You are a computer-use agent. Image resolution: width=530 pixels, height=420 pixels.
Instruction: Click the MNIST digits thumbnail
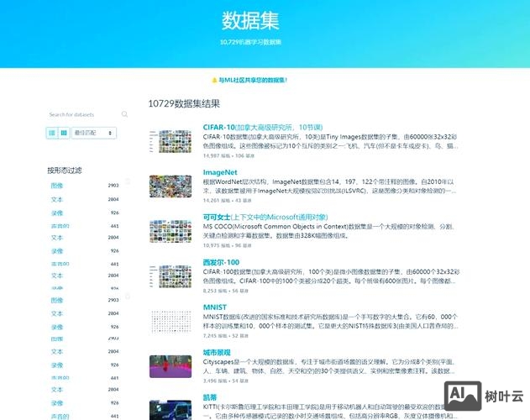171,321
